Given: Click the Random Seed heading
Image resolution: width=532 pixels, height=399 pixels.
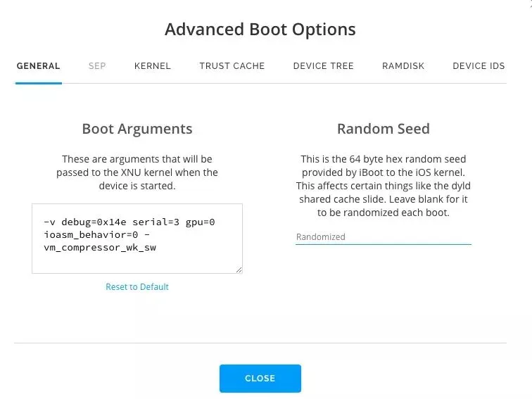Looking at the screenshot, I should [x=383, y=129].
